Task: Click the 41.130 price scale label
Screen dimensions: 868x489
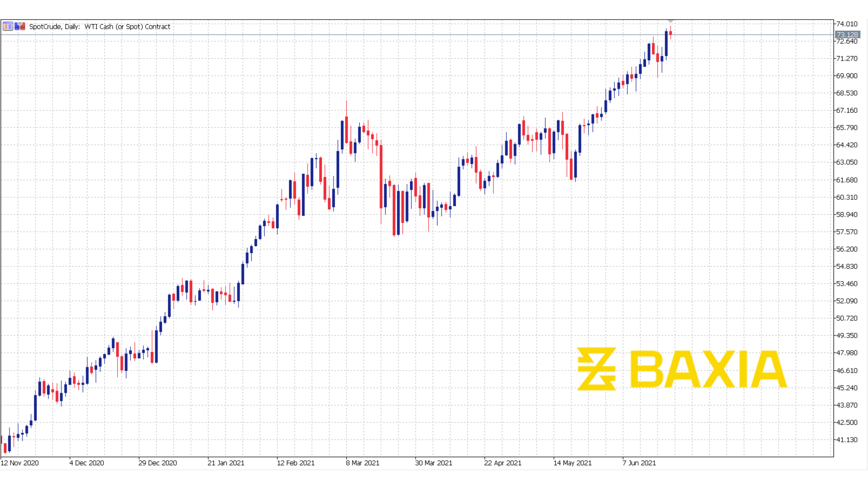Action: (847, 440)
